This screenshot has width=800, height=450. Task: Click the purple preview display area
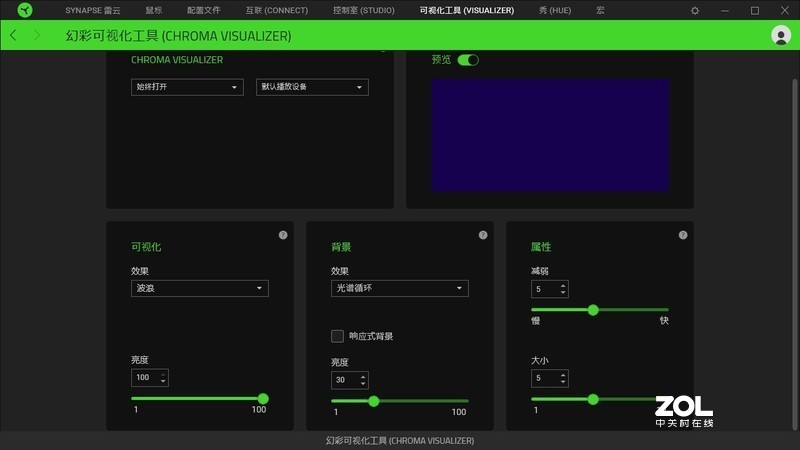(x=549, y=135)
